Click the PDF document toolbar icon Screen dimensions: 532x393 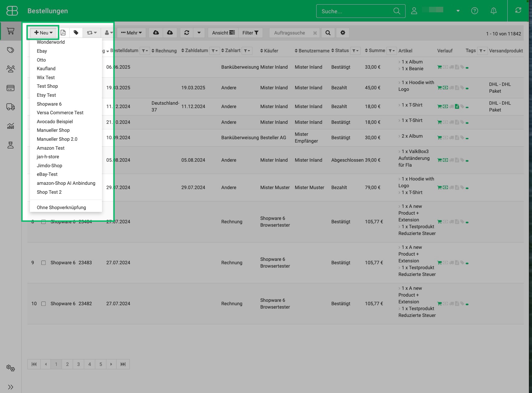coord(63,33)
